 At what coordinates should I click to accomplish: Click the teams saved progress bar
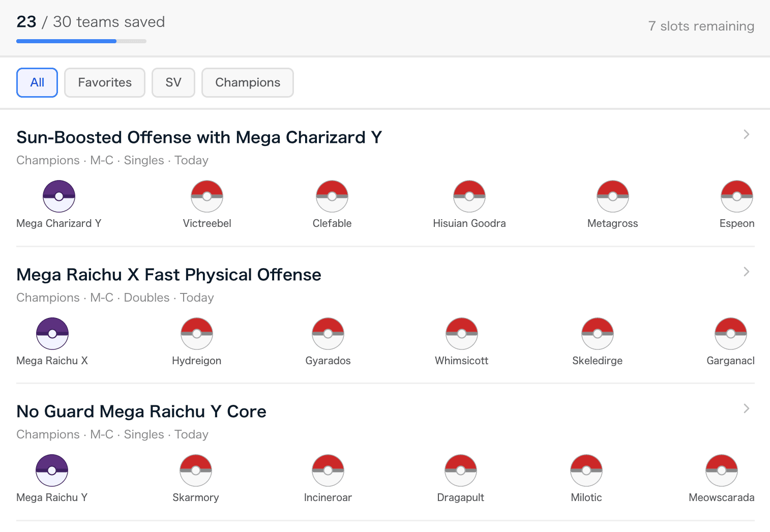click(x=81, y=41)
